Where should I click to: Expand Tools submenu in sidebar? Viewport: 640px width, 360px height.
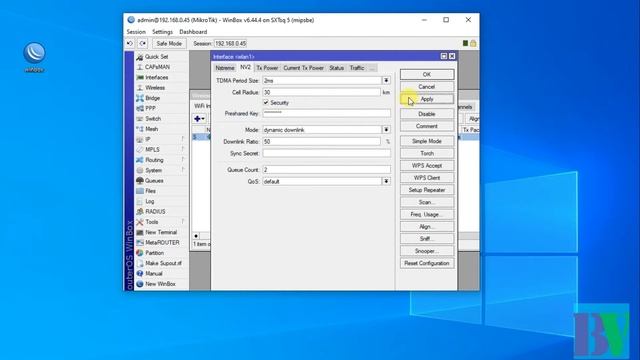click(x=161, y=222)
